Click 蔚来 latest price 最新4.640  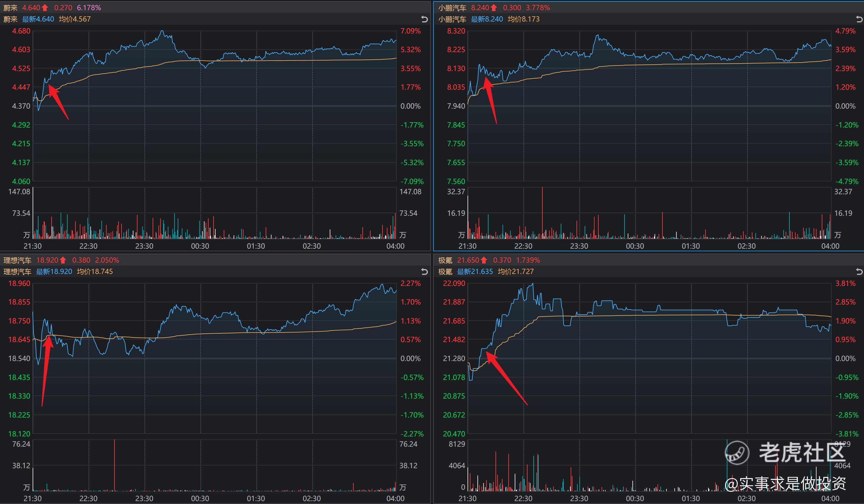tap(38, 19)
